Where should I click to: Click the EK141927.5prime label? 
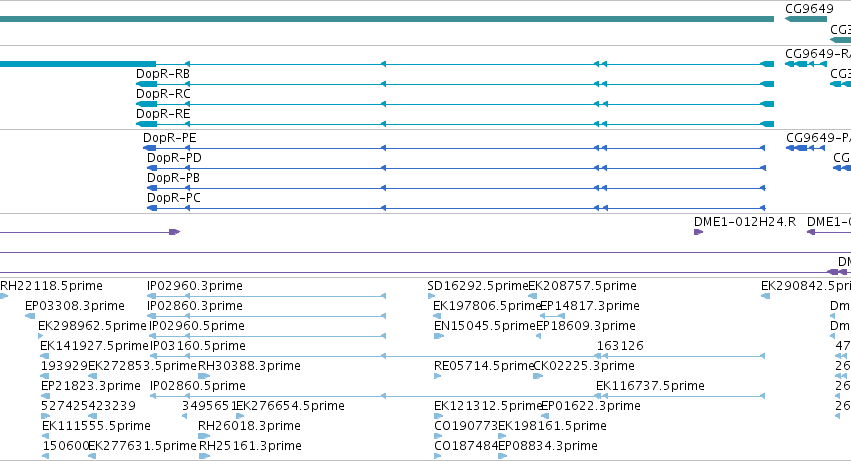tap(94, 346)
